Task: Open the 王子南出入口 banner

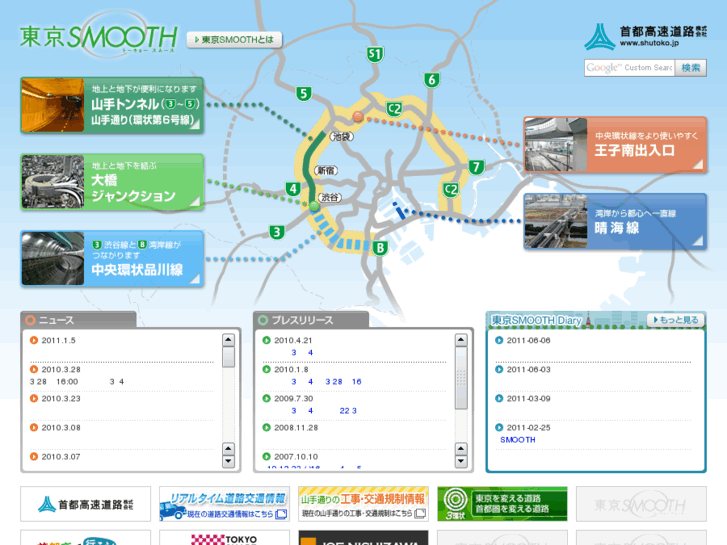Action: [x=615, y=145]
